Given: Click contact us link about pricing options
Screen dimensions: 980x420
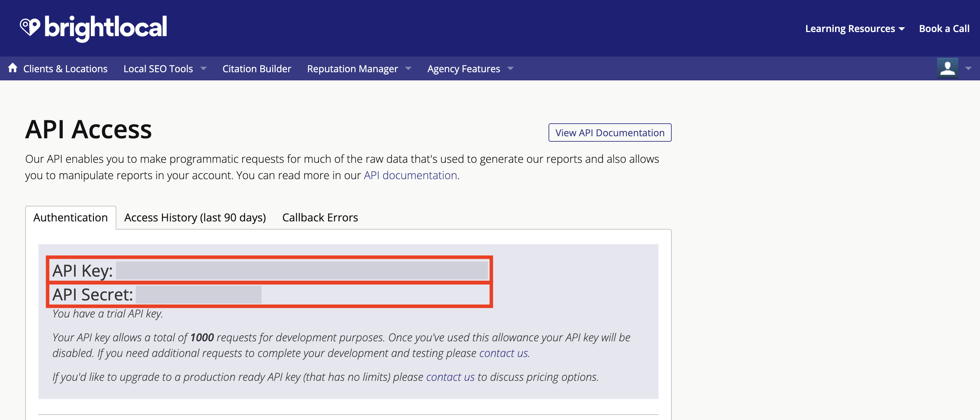Looking at the screenshot, I should tap(450, 377).
